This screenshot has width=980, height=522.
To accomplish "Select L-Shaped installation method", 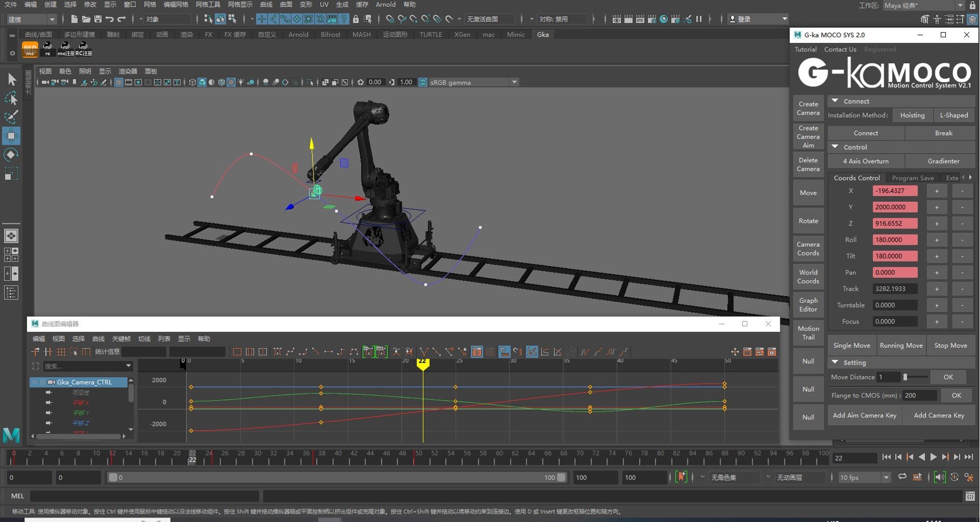I will (953, 115).
